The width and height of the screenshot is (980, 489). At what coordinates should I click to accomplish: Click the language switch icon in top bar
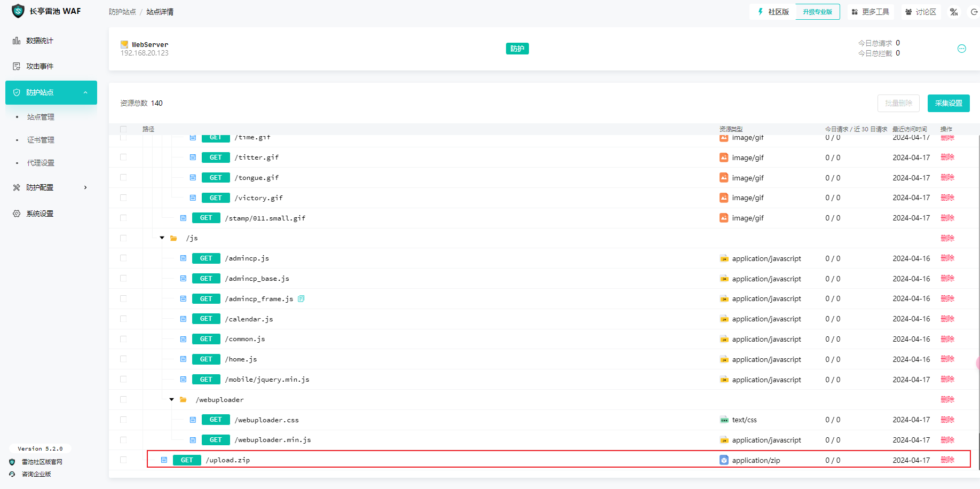coord(954,12)
